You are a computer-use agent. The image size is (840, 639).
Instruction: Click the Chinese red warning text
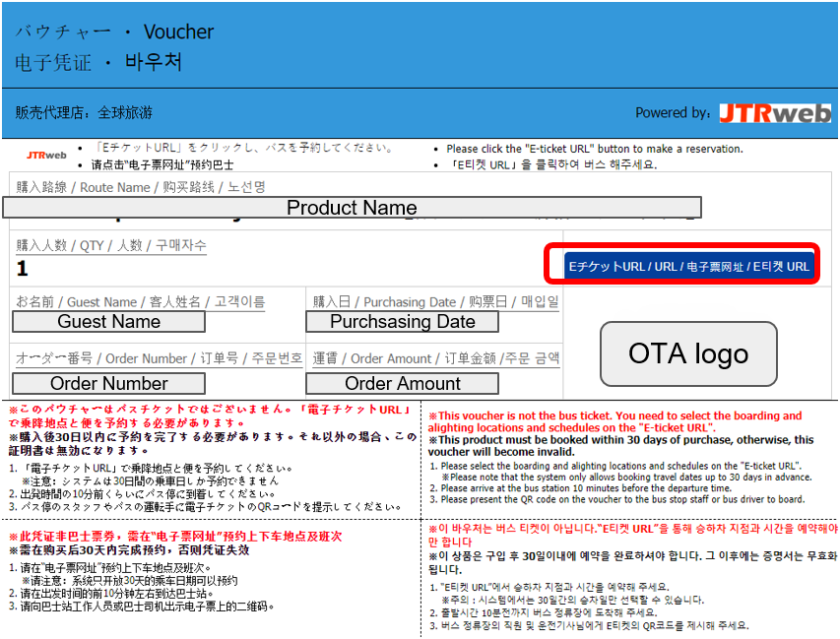coord(177,543)
